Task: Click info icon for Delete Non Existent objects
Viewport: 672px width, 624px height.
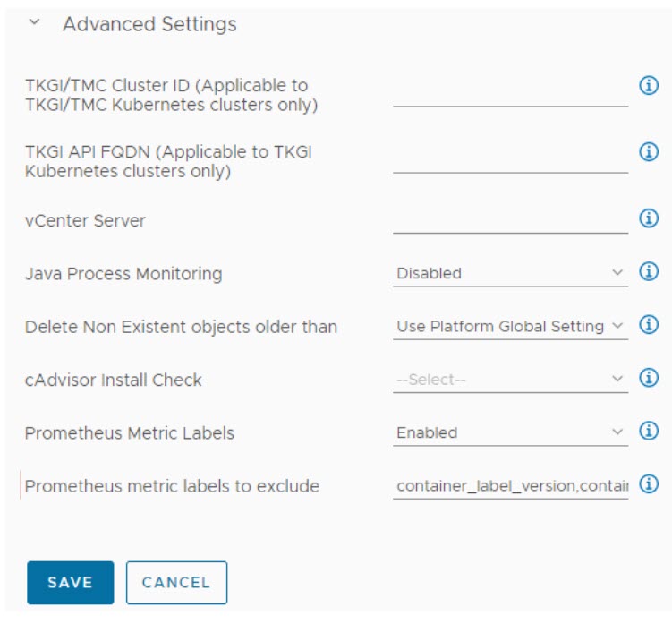Action: pos(649,325)
